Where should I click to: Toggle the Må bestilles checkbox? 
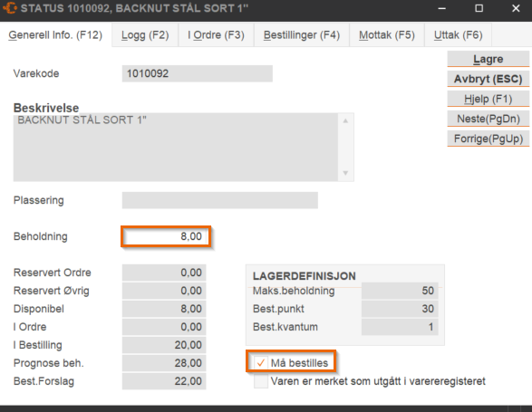point(261,363)
